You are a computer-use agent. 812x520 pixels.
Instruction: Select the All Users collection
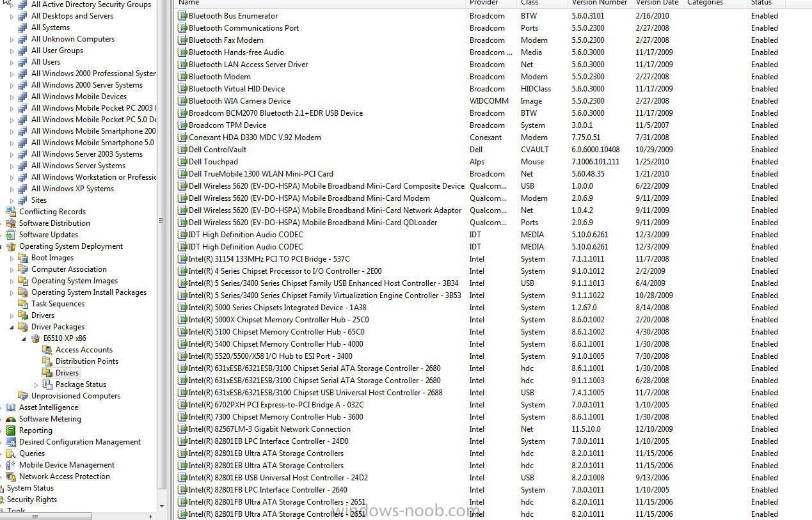tap(45, 62)
